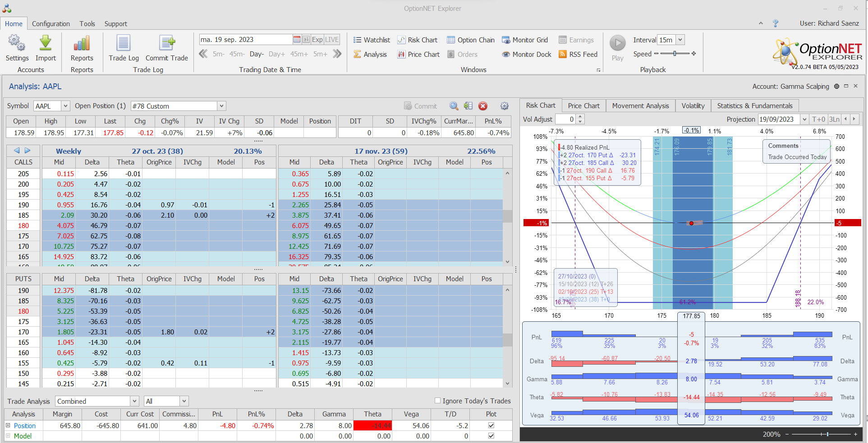Toggle the LIVE mode button
The width and height of the screenshot is (868, 443).
click(x=332, y=40)
